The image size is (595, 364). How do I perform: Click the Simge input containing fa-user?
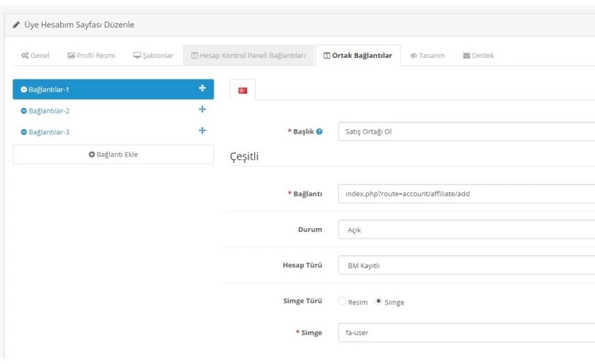tap(466, 333)
